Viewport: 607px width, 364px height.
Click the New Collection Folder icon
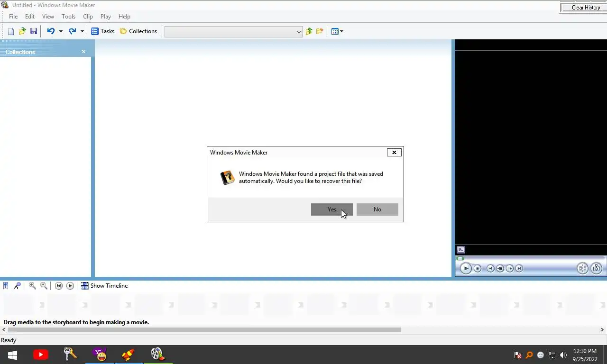(320, 31)
